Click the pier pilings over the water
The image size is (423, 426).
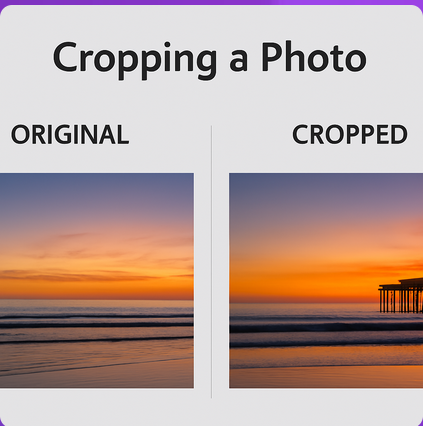[x=401, y=301]
